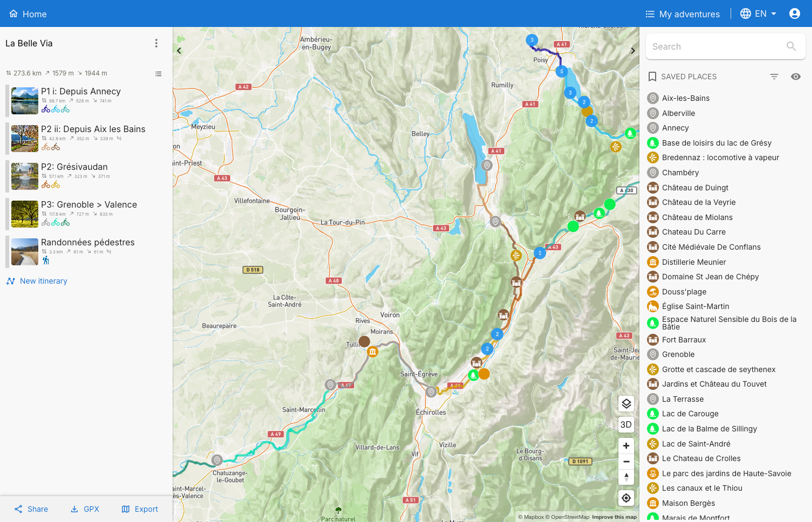
Task: Click the Douss'plage beach icon
Action: [x=653, y=292]
